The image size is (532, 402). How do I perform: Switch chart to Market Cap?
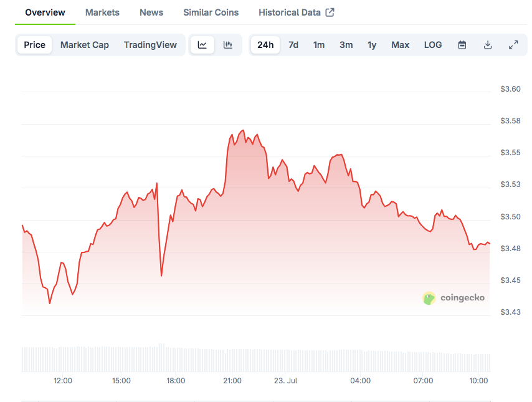(85, 45)
